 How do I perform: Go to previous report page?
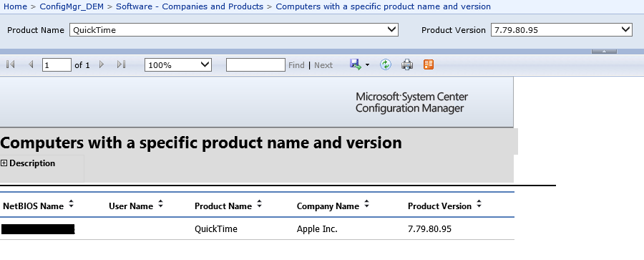(x=31, y=64)
